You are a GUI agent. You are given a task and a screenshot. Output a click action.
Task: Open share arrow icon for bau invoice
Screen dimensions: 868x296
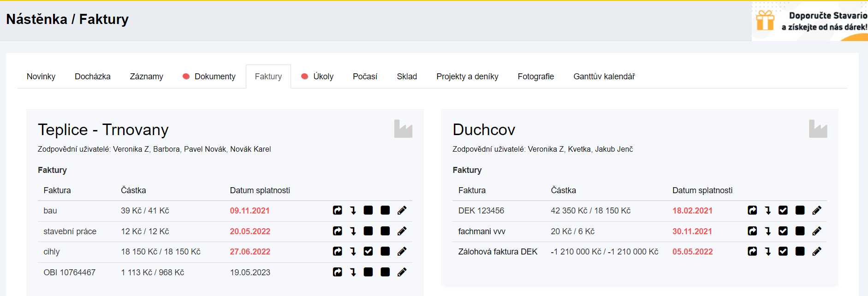tap(338, 210)
